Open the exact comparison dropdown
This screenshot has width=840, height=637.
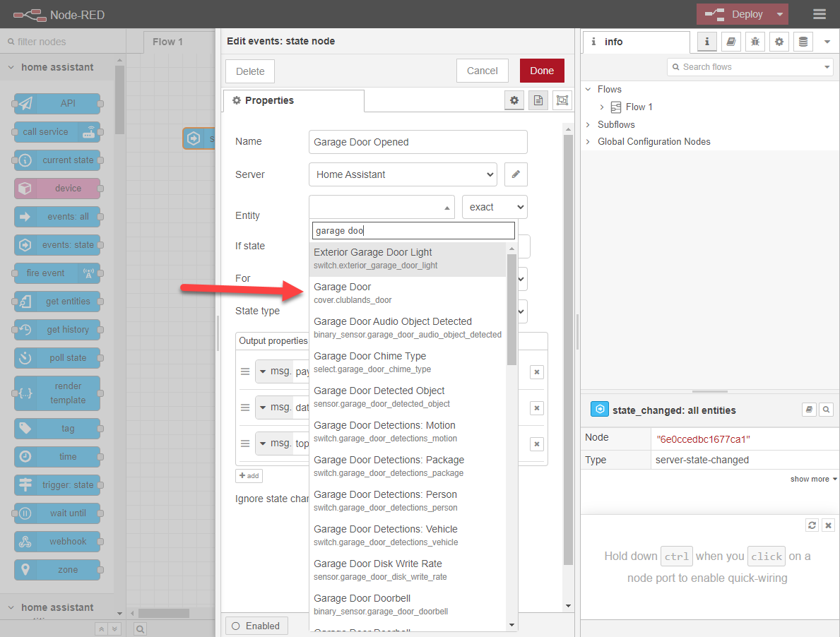pos(494,206)
